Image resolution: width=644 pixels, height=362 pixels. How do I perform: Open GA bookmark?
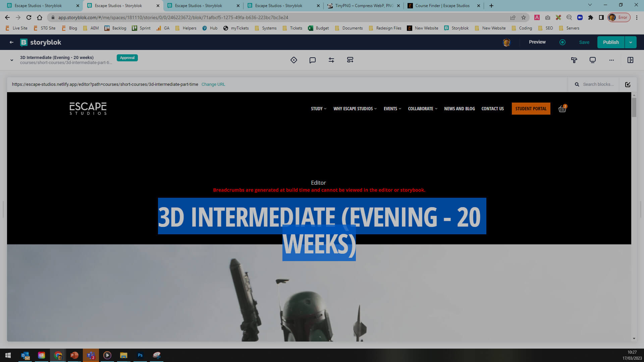pyautogui.click(x=163, y=28)
